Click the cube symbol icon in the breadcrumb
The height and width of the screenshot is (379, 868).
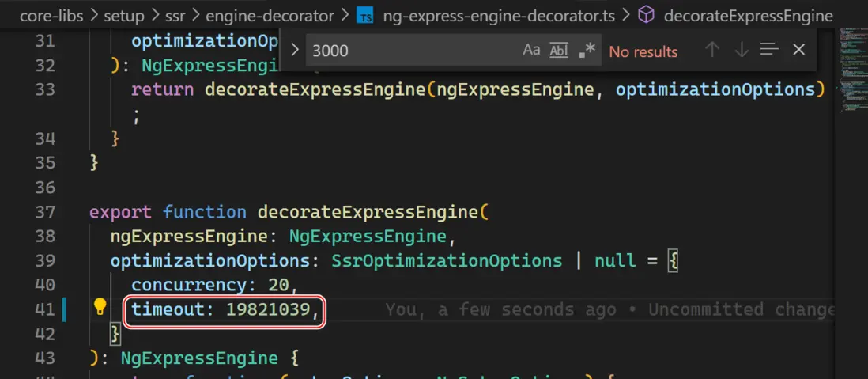[x=646, y=15]
